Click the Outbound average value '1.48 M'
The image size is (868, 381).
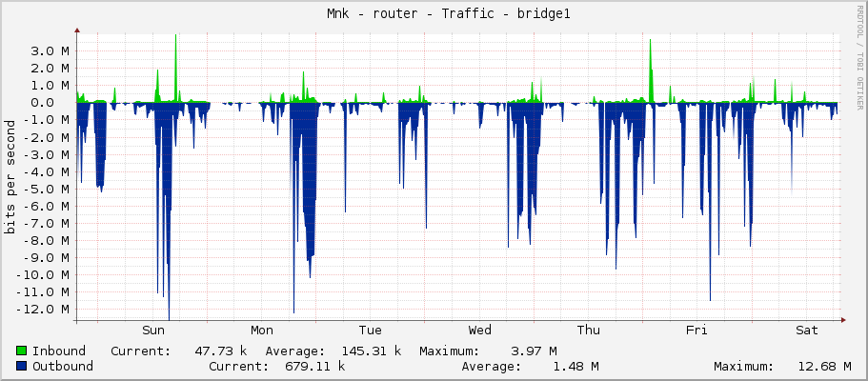click(x=575, y=366)
